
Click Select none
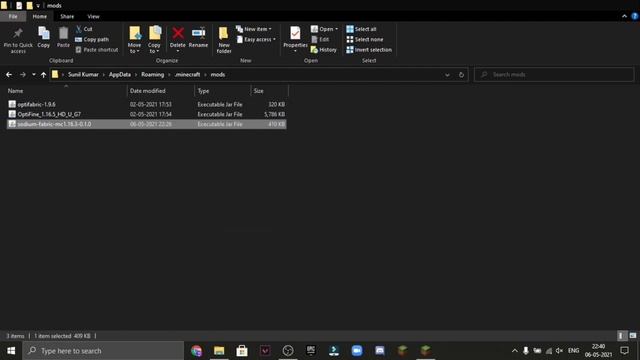364,40
